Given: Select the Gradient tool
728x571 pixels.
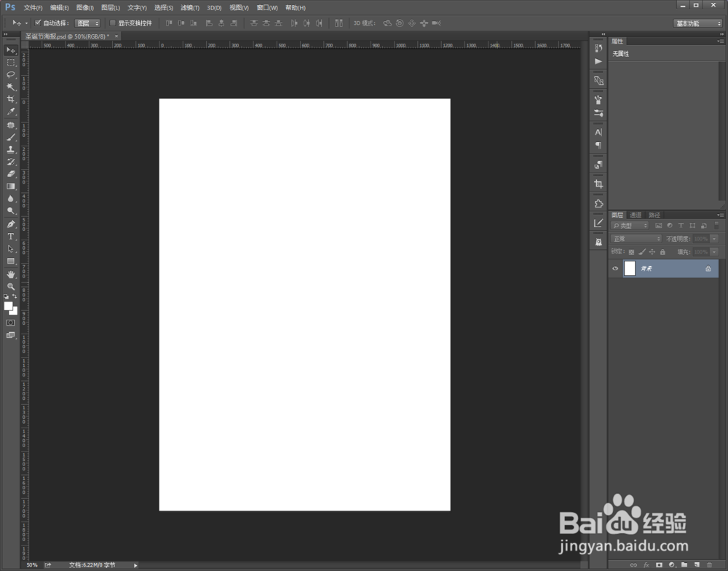Looking at the screenshot, I should (10, 186).
